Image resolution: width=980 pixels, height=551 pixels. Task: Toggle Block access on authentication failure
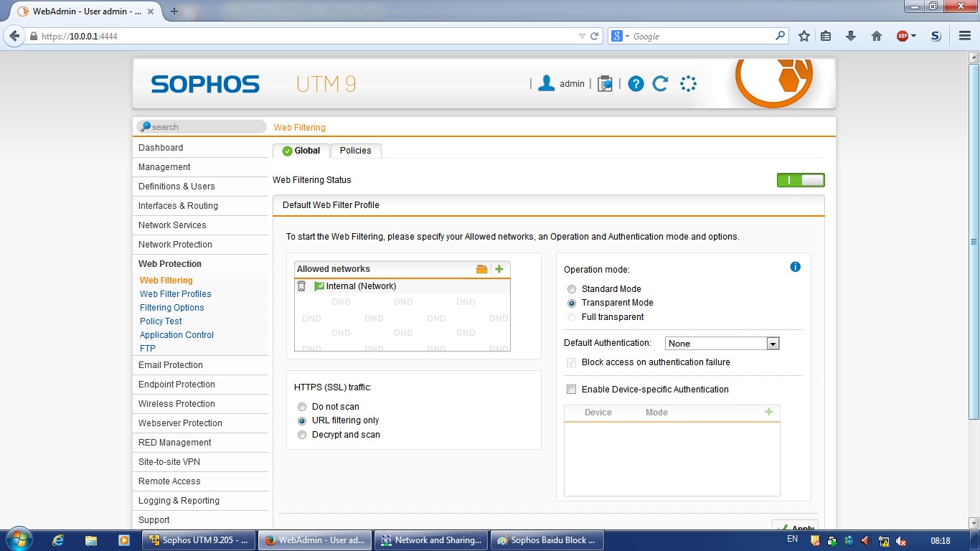pos(572,363)
